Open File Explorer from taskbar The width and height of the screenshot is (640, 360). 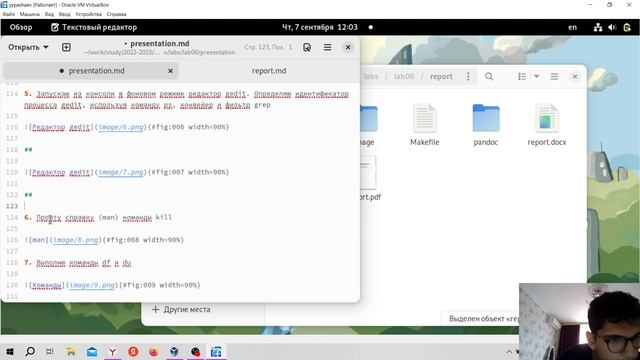[x=71, y=351]
